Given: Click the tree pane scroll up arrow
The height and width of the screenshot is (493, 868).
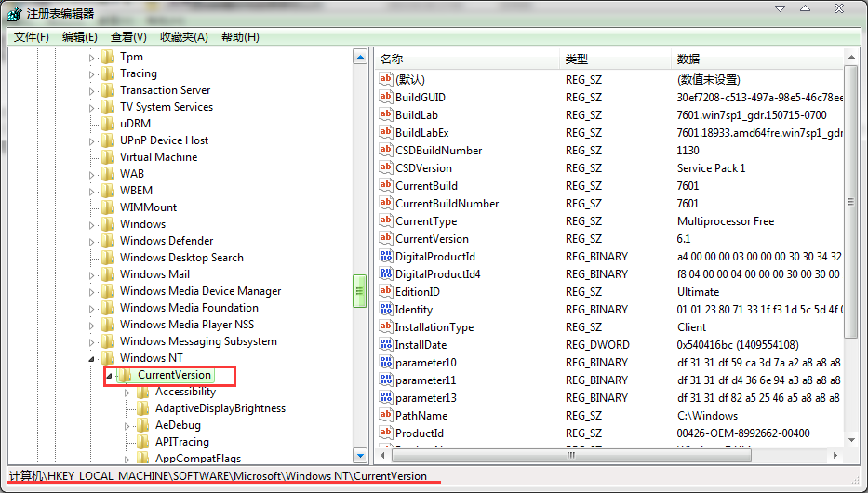Looking at the screenshot, I should click(x=360, y=57).
